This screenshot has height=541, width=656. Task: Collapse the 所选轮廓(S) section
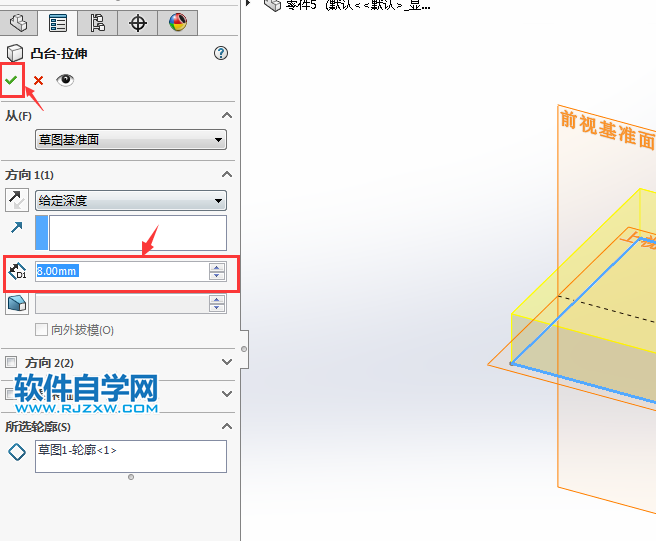point(227,426)
